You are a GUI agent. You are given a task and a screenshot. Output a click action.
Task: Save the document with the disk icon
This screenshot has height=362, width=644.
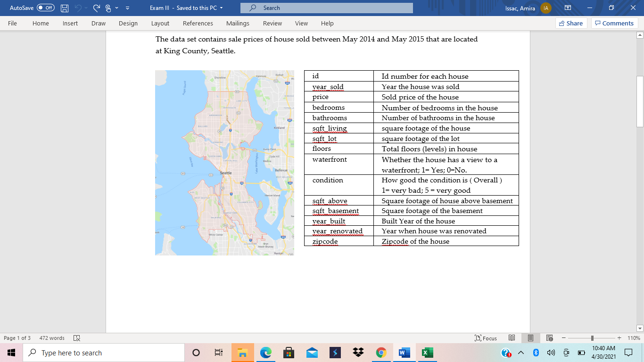(65, 8)
